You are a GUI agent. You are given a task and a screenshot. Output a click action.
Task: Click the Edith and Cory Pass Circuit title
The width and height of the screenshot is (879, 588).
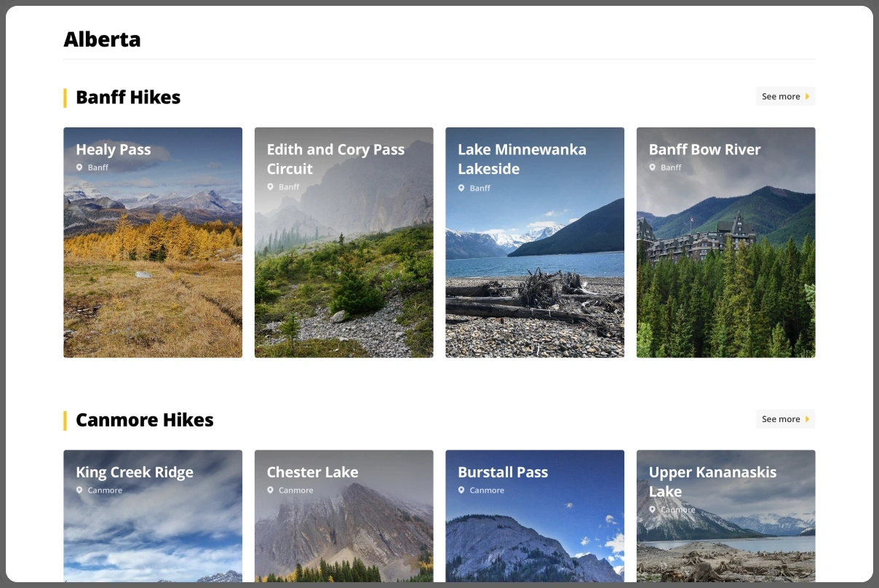[335, 159]
